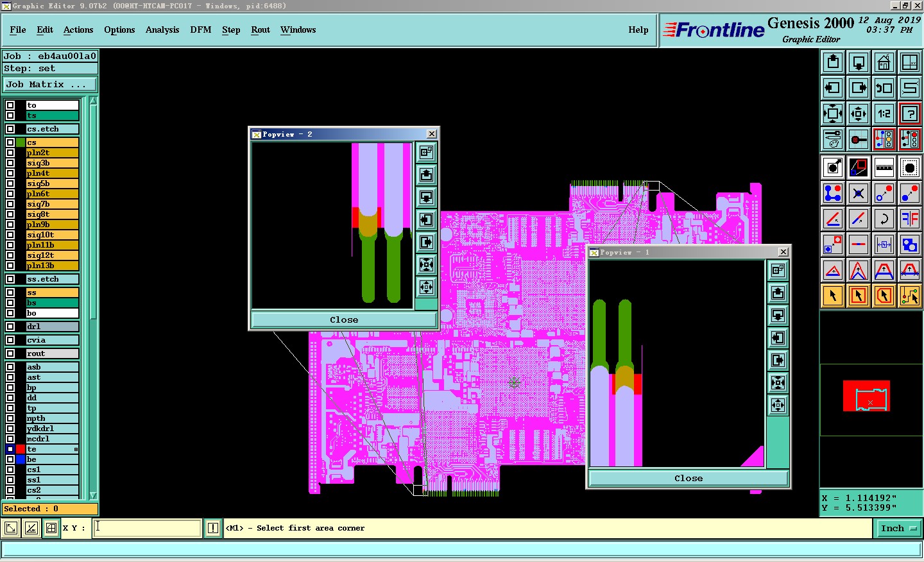
Task: Select the mcdrl layer name
Action: (x=53, y=439)
